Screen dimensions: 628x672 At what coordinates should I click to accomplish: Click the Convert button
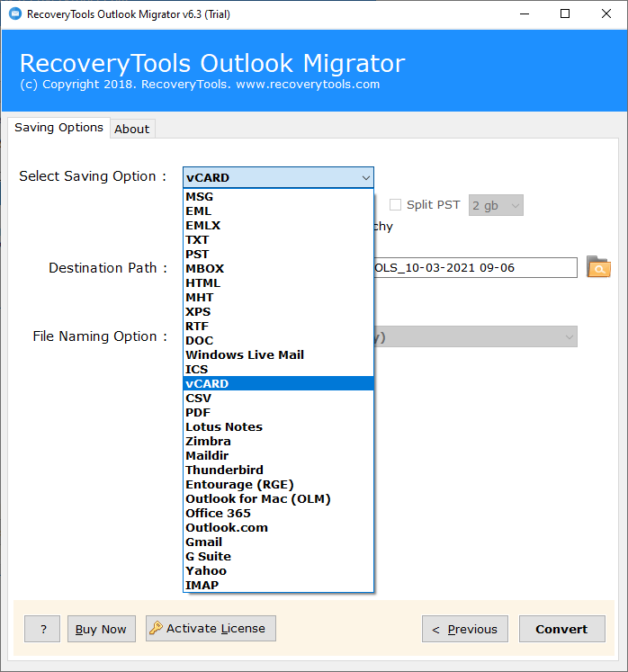click(562, 629)
